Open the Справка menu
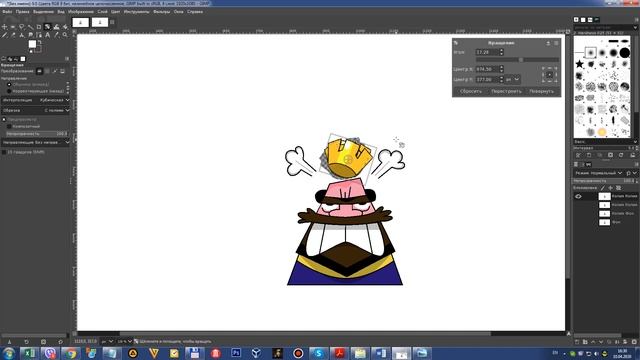Image resolution: width=640 pixels, height=360 pixels. pyautogui.click(x=195, y=12)
